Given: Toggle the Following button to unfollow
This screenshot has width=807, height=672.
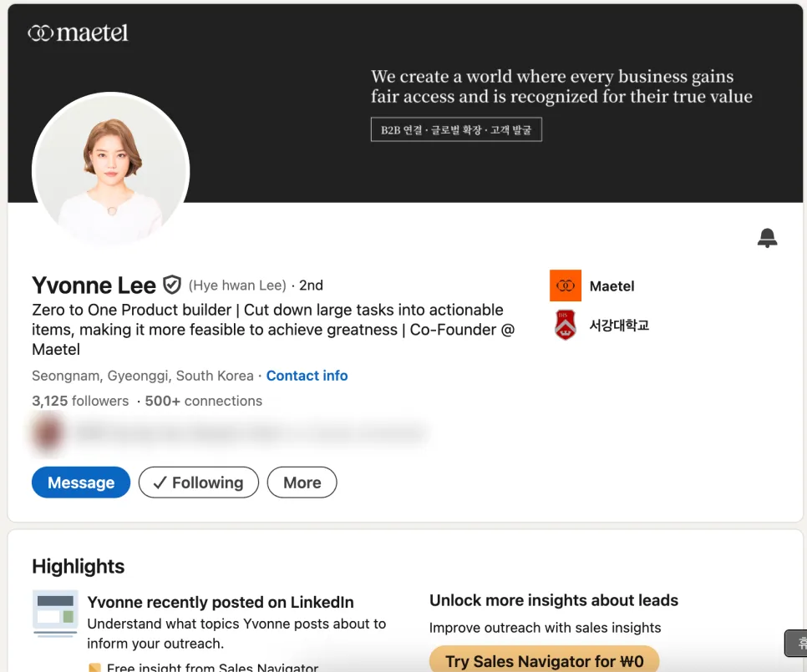Looking at the screenshot, I should pyautogui.click(x=199, y=483).
